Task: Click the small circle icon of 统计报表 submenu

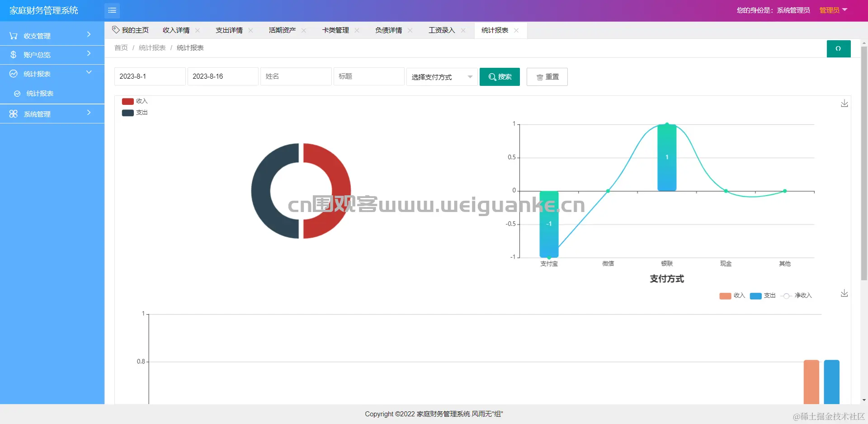Action: click(x=17, y=94)
